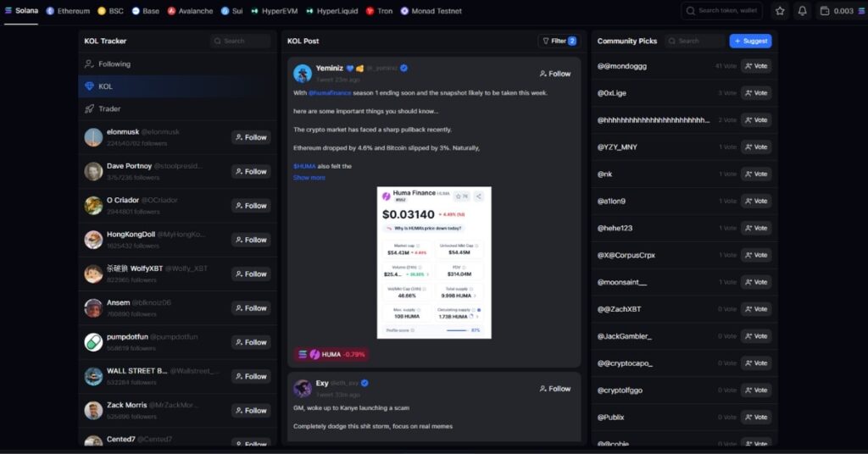This screenshot has height=454, width=868.
Task: Follow pumpdotfun
Action: coord(251,342)
